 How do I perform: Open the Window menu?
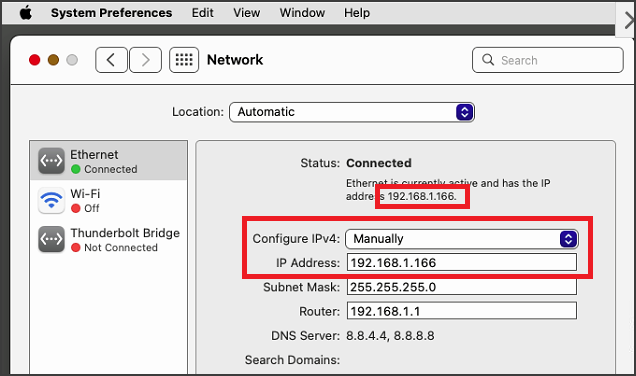point(302,13)
